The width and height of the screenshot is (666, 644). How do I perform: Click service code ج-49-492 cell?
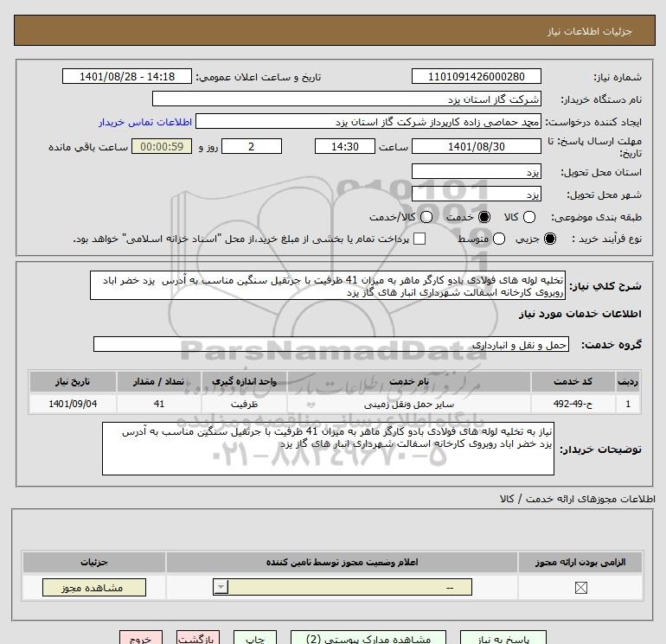[x=573, y=404]
